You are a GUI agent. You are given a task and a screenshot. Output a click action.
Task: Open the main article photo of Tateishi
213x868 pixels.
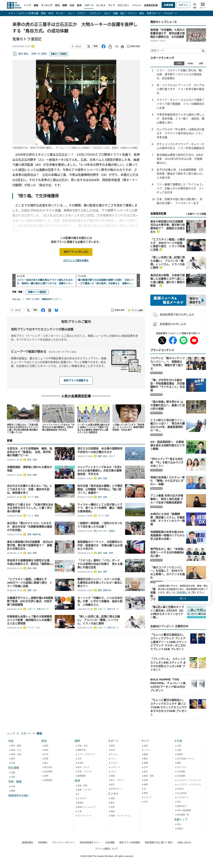point(76,102)
